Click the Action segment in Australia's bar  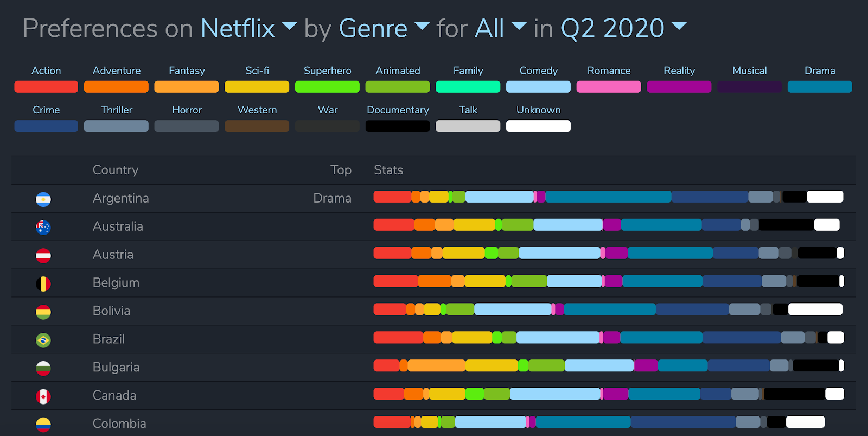tap(394, 225)
